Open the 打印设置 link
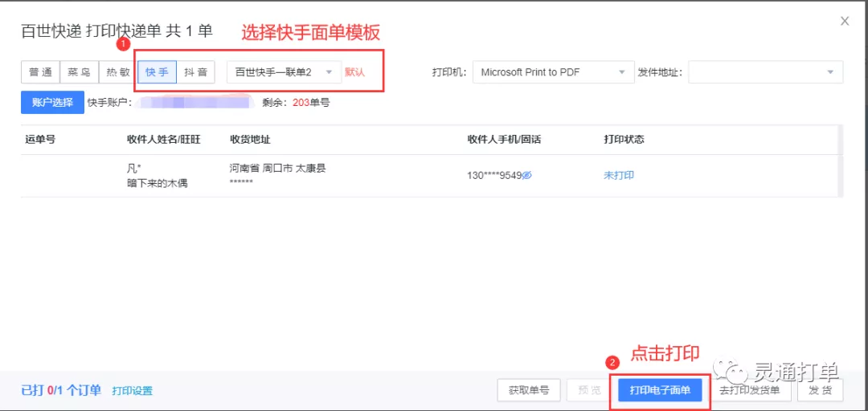Viewport: 868px width, 411px height. [133, 391]
